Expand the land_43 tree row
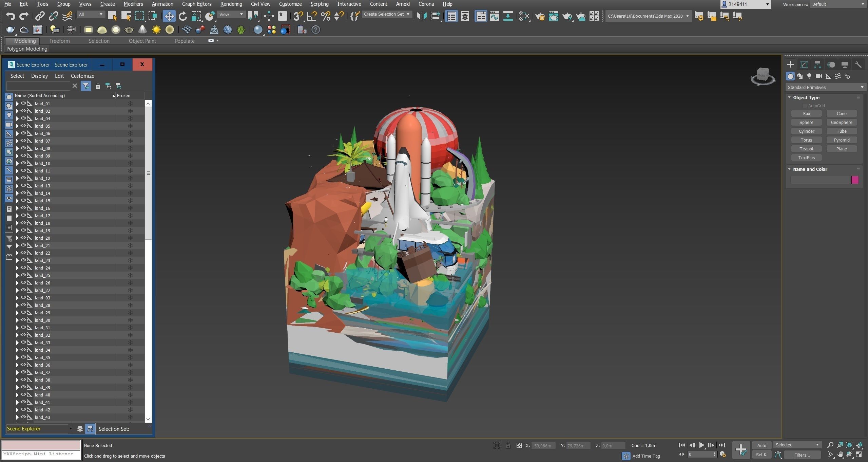 click(17, 417)
